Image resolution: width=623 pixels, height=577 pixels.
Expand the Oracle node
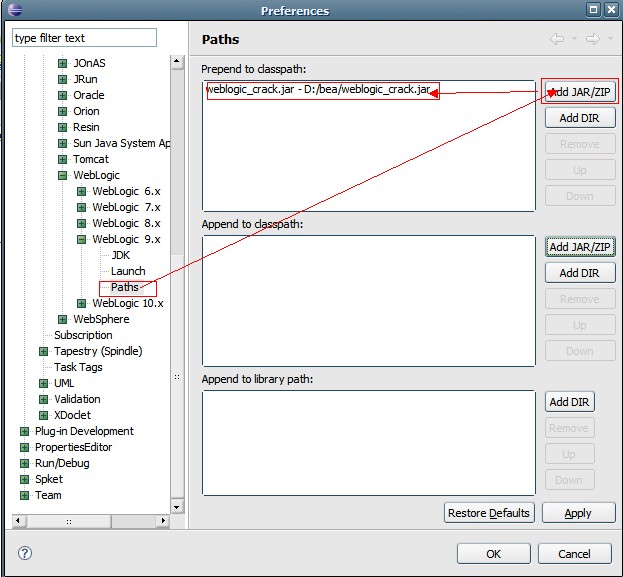[x=62, y=95]
